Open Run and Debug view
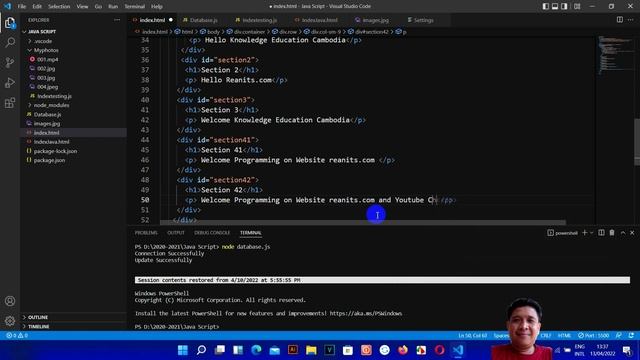This screenshot has height=360, width=640. coord(10,82)
